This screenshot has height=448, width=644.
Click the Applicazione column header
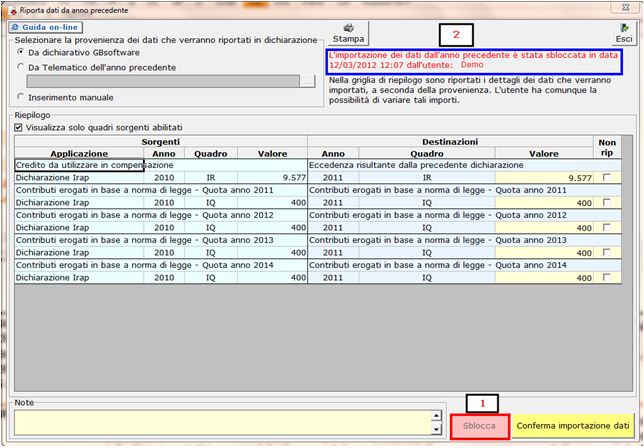point(79,154)
